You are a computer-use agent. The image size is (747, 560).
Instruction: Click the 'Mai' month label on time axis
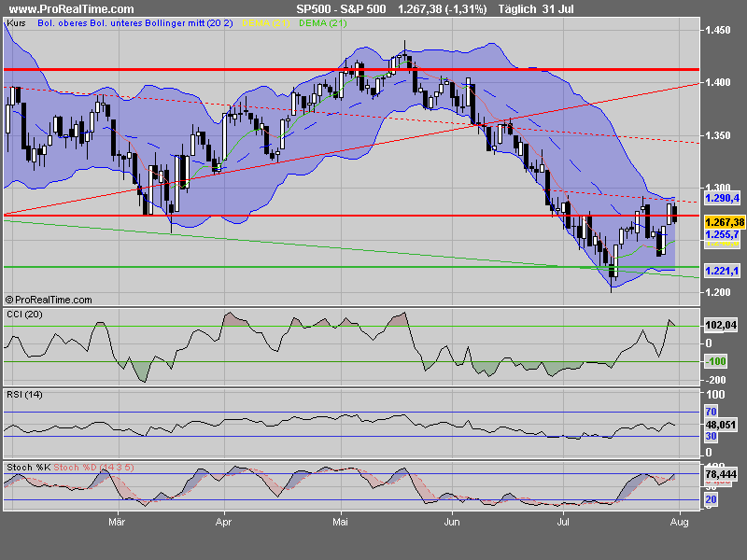340,523
